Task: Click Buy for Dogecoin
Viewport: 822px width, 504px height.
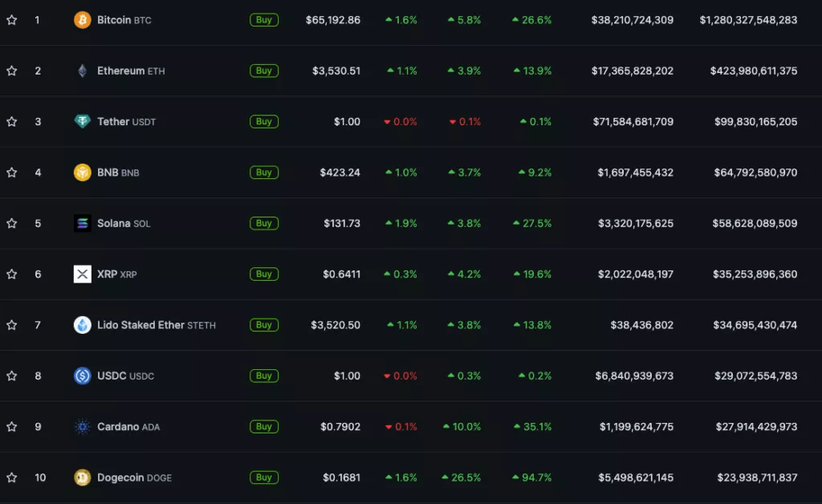Action: [263, 478]
